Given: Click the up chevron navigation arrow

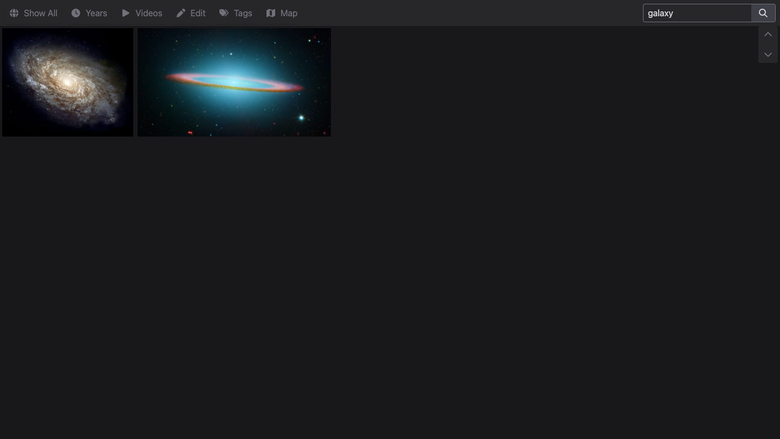Looking at the screenshot, I should (x=768, y=34).
